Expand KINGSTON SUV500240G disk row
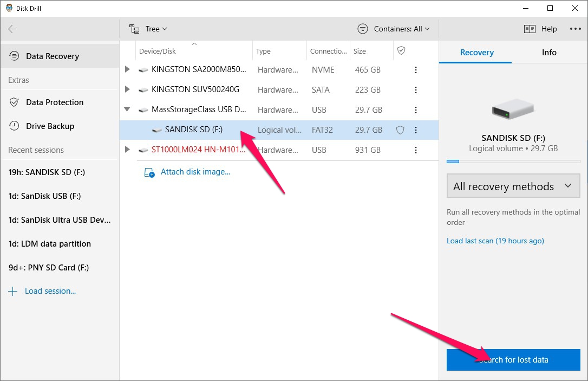588x381 pixels. point(127,89)
